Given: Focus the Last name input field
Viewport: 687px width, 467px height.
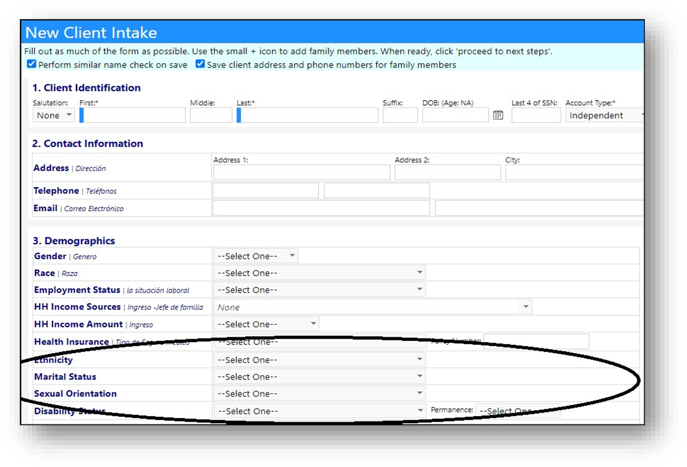Looking at the screenshot, I should tap(307, 115).
